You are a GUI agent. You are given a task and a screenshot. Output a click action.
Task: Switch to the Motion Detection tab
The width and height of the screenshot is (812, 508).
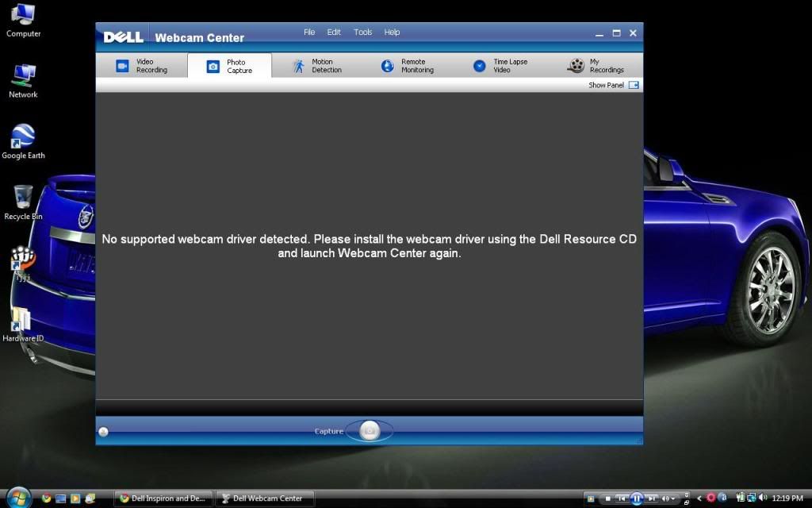click(317, 66)
